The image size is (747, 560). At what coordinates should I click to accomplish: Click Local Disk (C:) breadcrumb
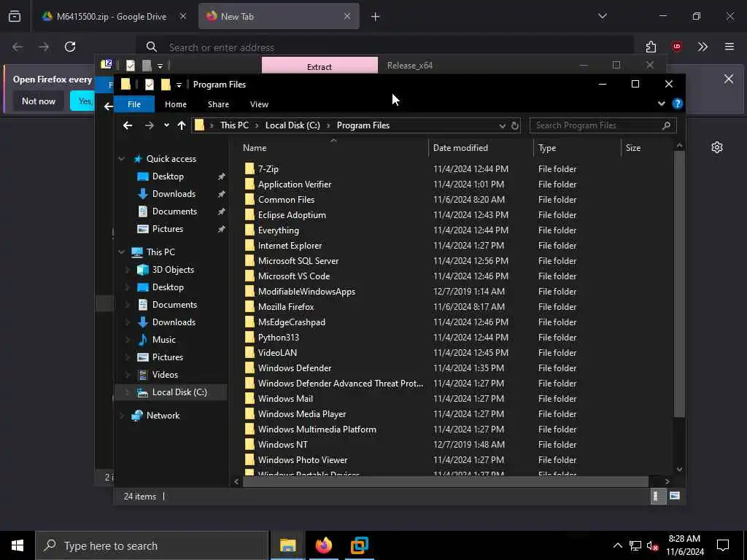point(293,125)
